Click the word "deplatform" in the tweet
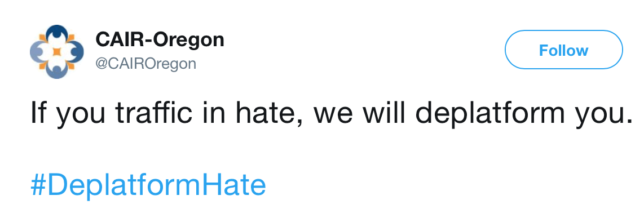The image size is (644, 222). coord(479,113)
